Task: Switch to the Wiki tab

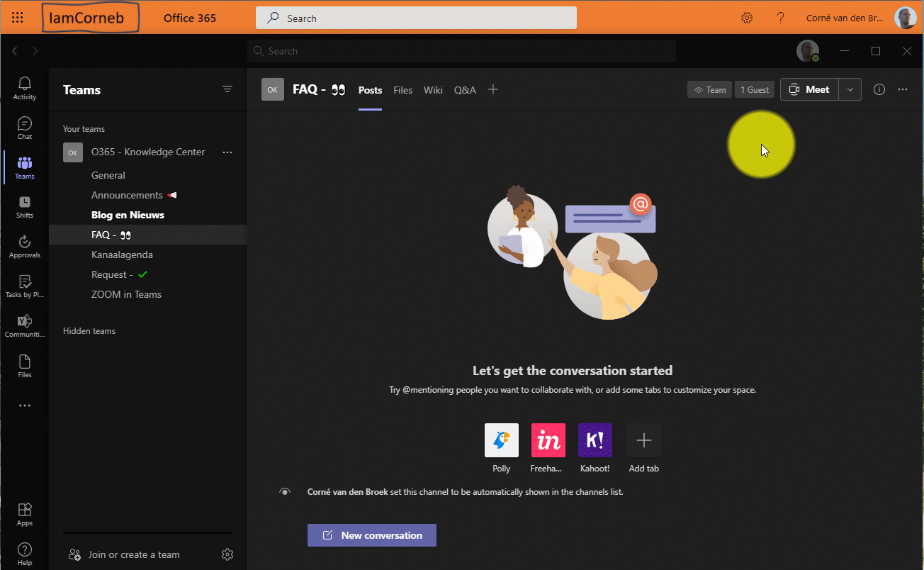Action: (x=433, y=90)
